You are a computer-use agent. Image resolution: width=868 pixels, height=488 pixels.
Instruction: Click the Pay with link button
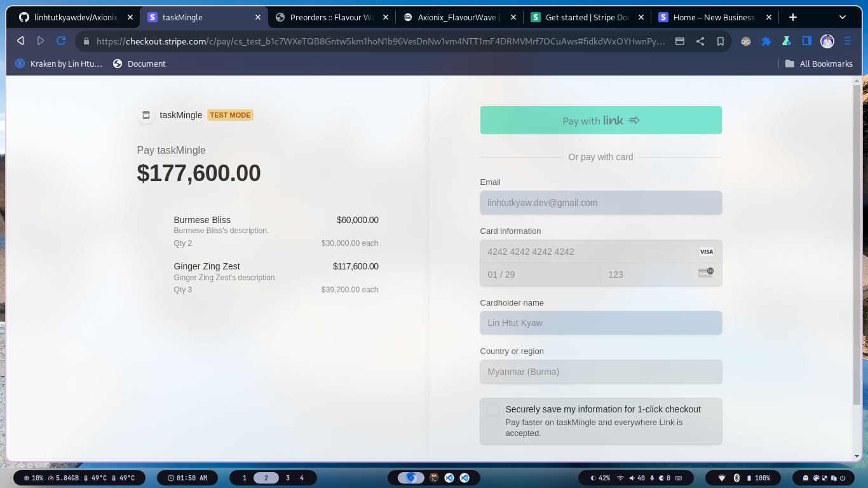click(x=601, y=120)
